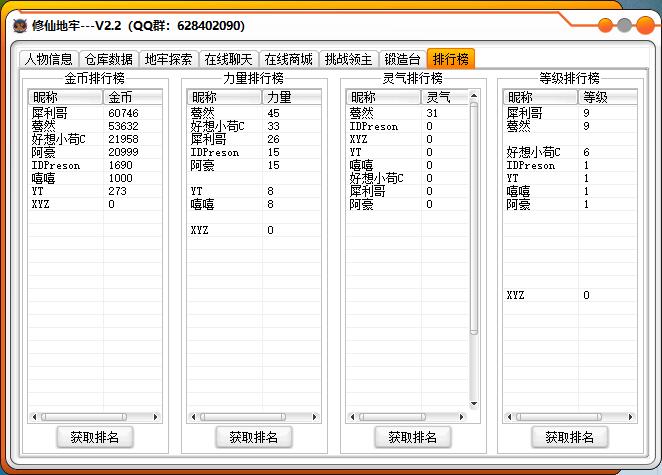This screenshot has height=475, width=662.
Task: Select 阿豪 row in 灵气排行榜
Action: click(x=407, y=204)
